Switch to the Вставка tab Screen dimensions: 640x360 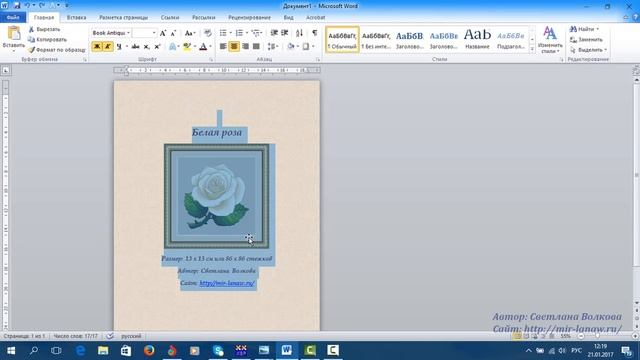tap(76, 18)
